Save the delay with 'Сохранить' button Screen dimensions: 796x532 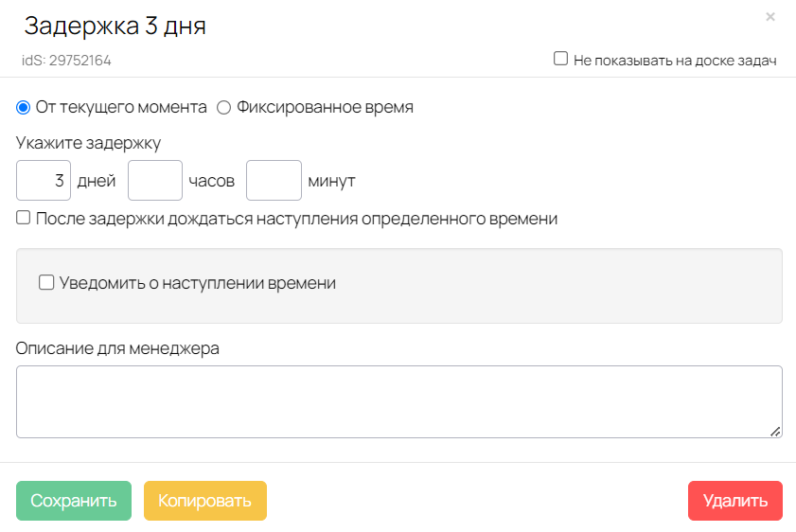pos(74,501)
